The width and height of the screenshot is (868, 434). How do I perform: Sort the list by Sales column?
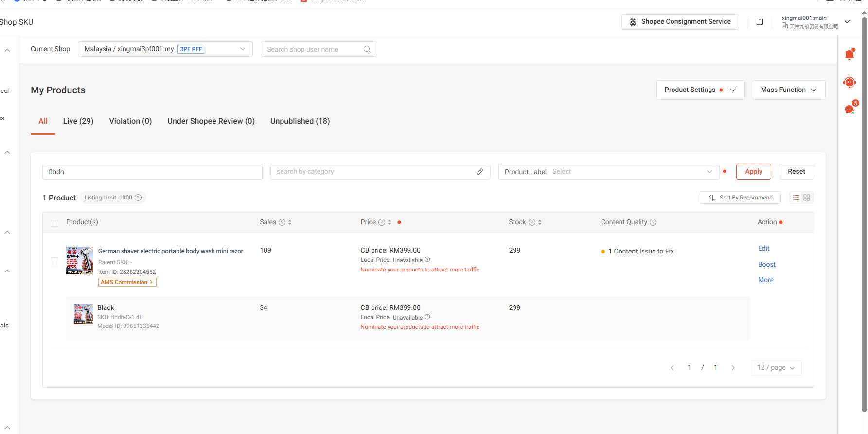290,222
